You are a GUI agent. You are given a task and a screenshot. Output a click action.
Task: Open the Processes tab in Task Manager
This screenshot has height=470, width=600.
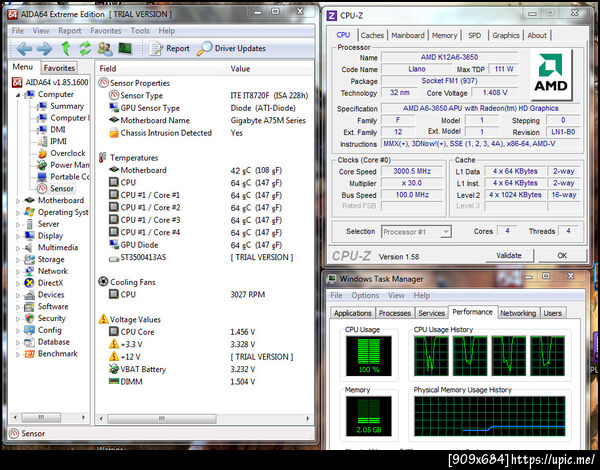[x=395, y=313]
